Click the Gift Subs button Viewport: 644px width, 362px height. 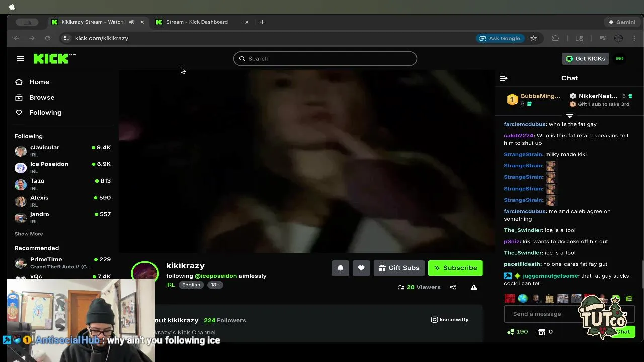pos(399,268)
